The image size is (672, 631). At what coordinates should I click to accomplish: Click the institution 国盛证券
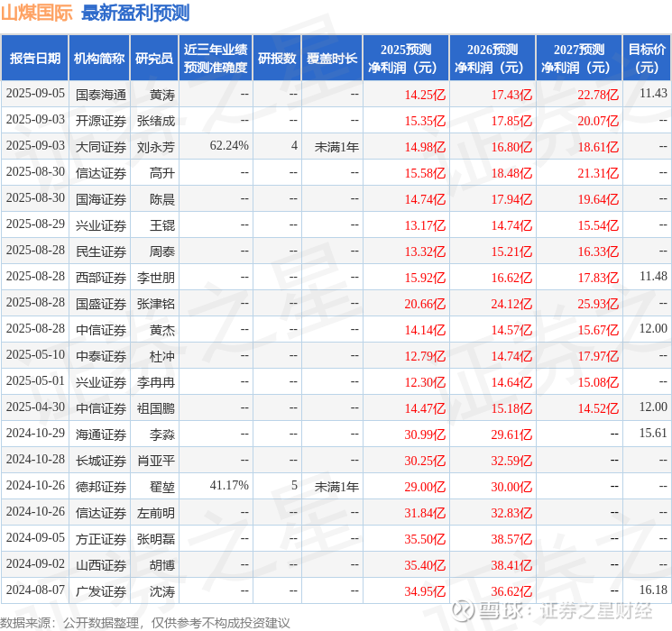point(101,304)
